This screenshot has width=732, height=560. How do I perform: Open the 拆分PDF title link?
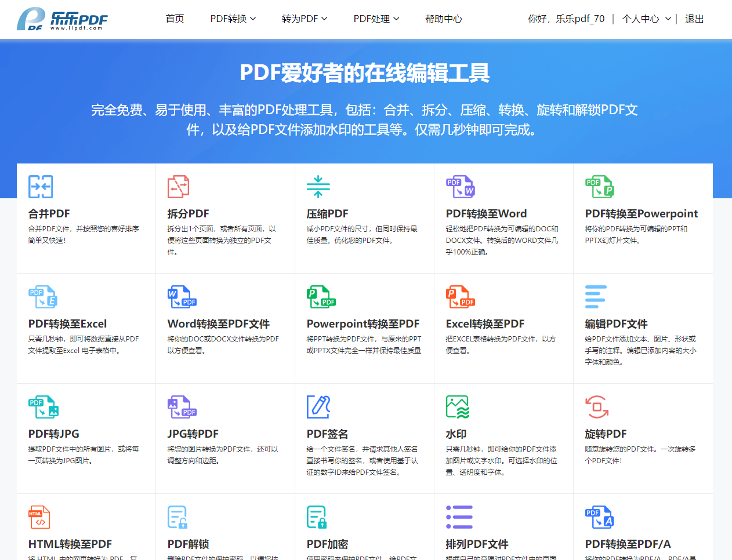(x=189, y=213)
